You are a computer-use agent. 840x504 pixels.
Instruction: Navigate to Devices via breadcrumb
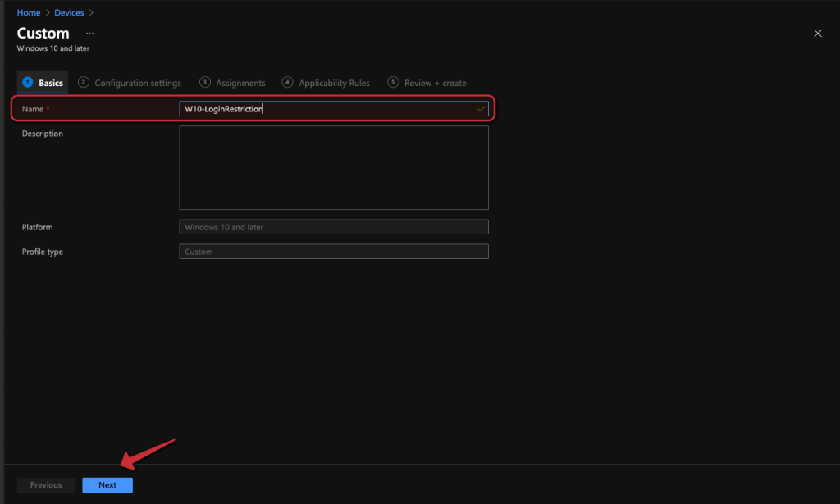69,13
